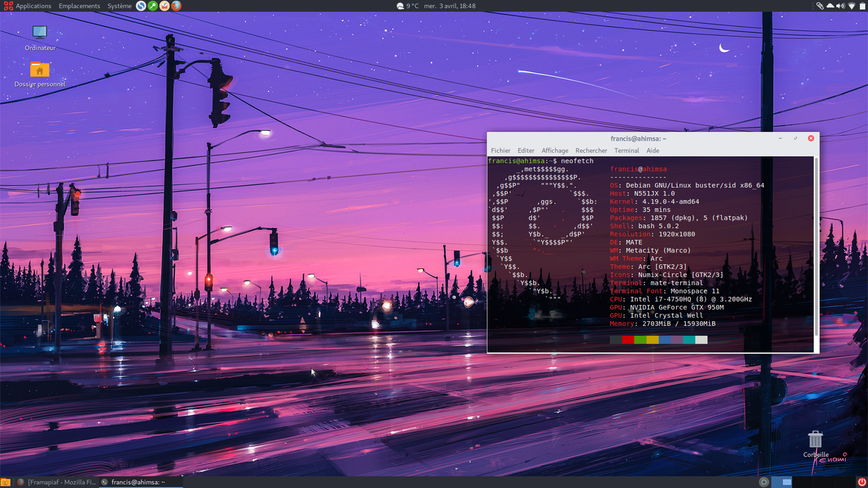
Task: Click the WM: Metacity (Marco) line
Action: tap(650, 250)
